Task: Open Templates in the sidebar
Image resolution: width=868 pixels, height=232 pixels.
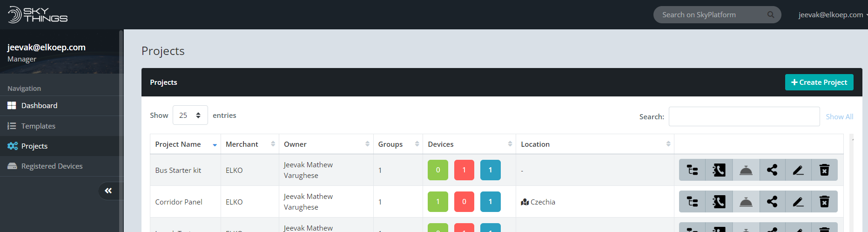Action: [x=38, y=126]
